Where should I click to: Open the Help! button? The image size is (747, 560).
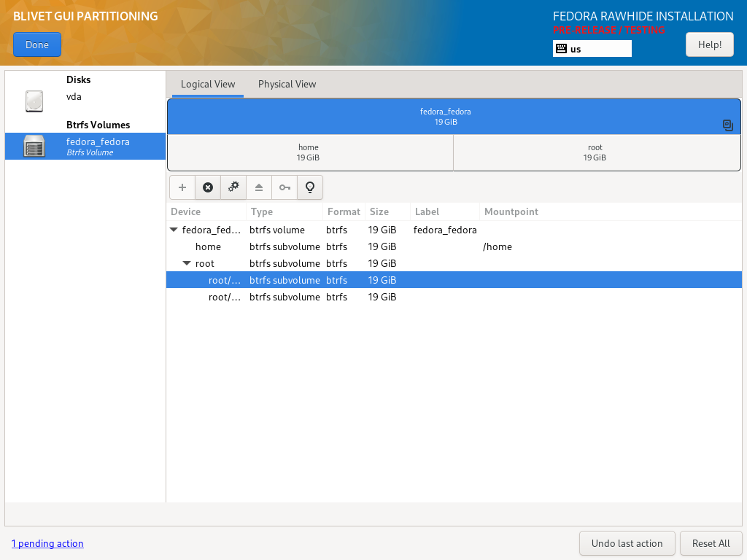tap(709, 44)
